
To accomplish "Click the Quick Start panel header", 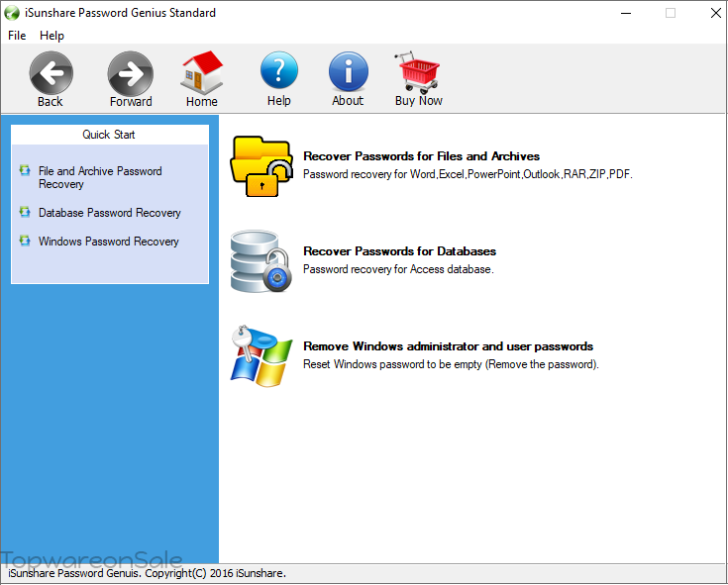I will click(x=110, y=135).
